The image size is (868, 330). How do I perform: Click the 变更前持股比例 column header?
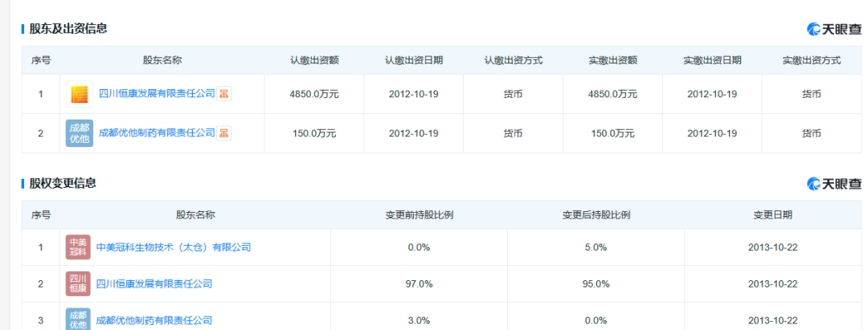click(419, 215)
